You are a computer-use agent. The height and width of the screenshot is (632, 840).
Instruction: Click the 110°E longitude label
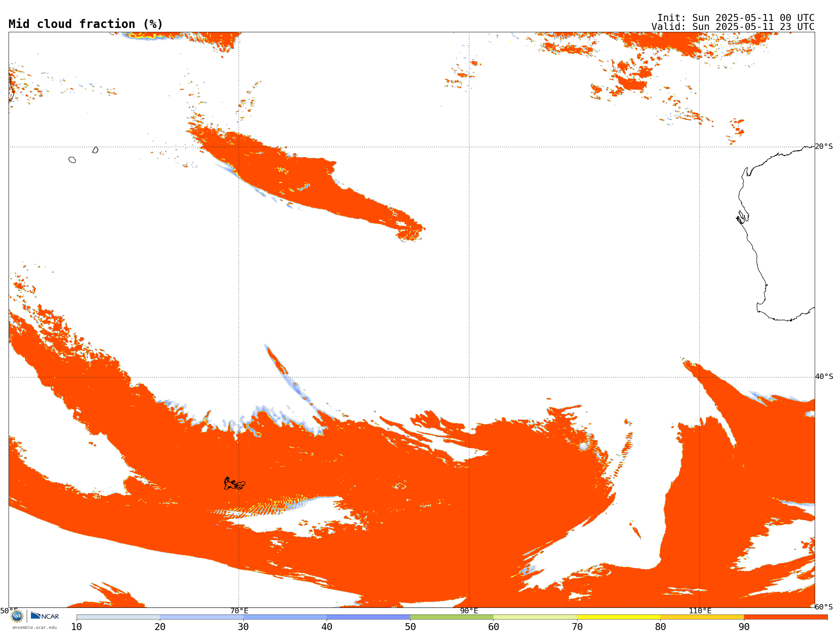(x=700, y=611)
